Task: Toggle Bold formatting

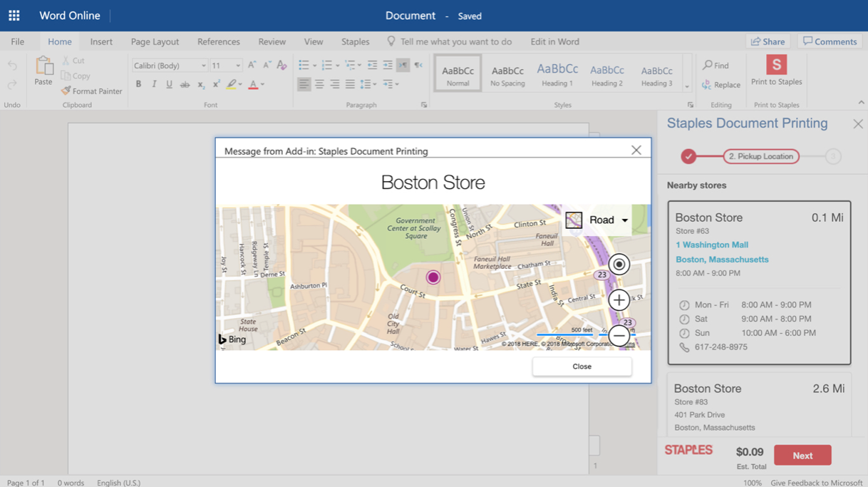Action: point(138,85)
